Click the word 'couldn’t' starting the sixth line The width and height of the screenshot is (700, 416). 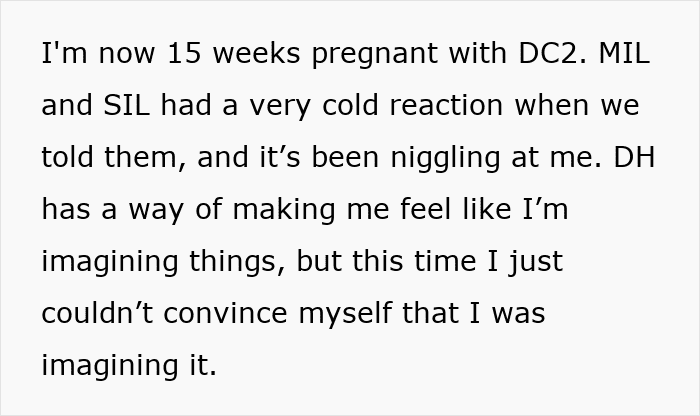point(97,313)
